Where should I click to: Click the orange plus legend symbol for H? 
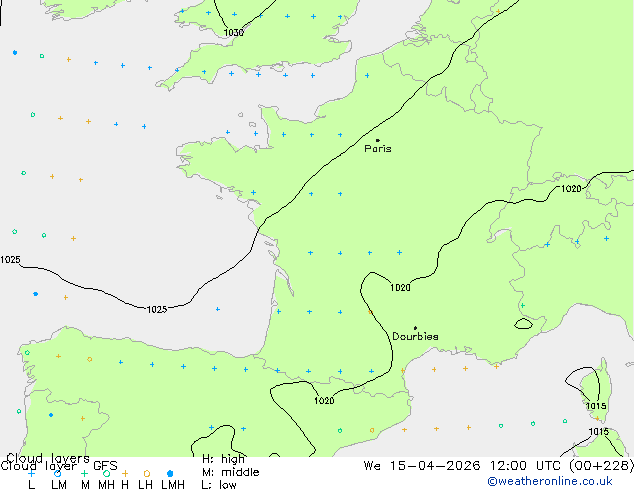click(125, 473)
